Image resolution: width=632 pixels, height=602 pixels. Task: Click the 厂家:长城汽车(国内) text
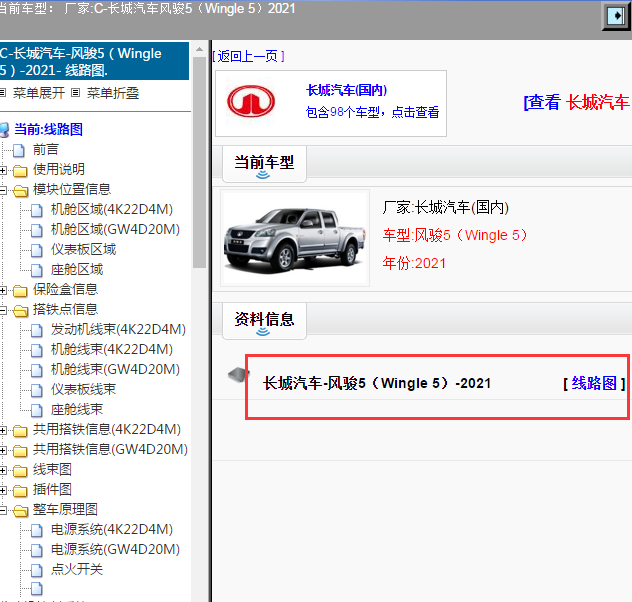pos(446,208)
